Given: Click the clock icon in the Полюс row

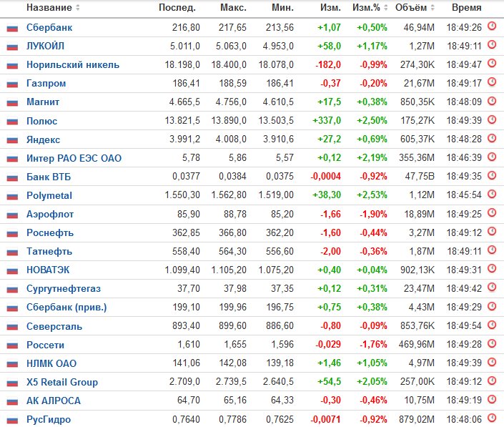Looking at the screenshot, I should click(492, 119).
